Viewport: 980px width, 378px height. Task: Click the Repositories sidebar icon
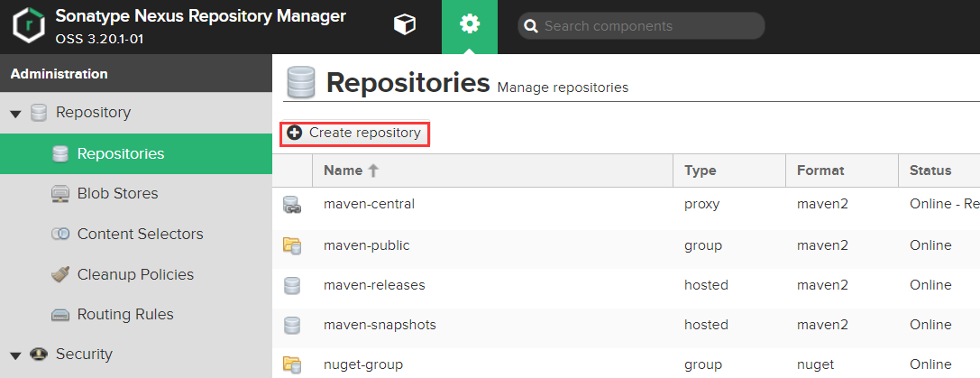[x=60, y=154]
